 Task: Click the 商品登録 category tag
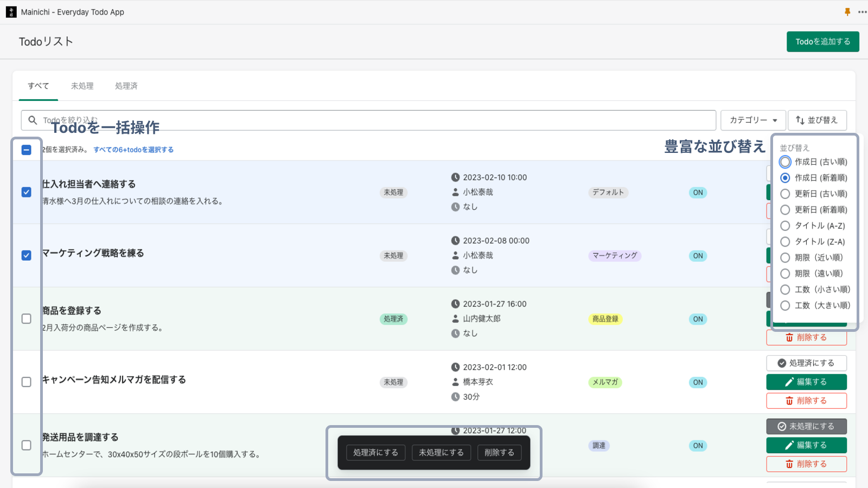point(605,319)
